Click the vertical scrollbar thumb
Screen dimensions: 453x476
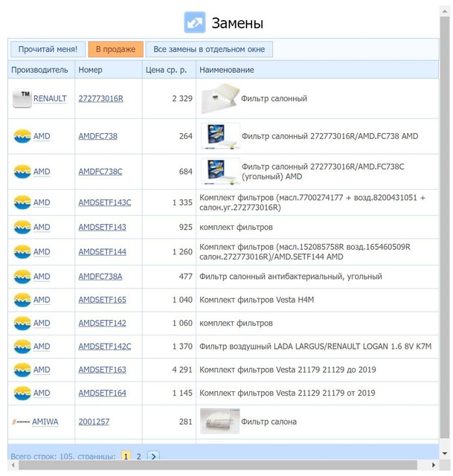click(x=445, y=228)
